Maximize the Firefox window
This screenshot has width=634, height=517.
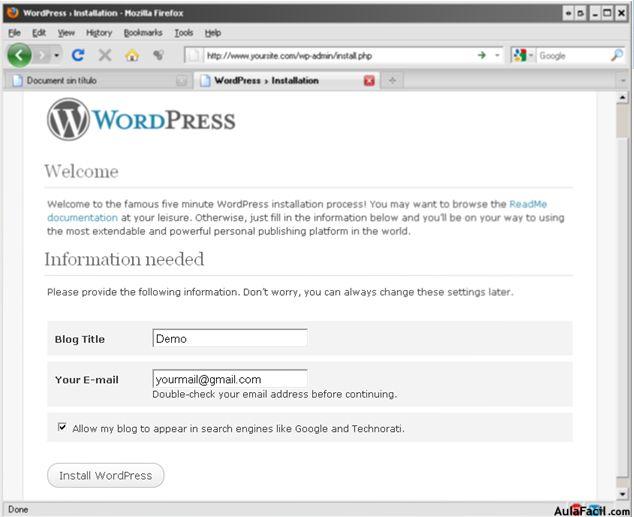click(x=607, y=13)
